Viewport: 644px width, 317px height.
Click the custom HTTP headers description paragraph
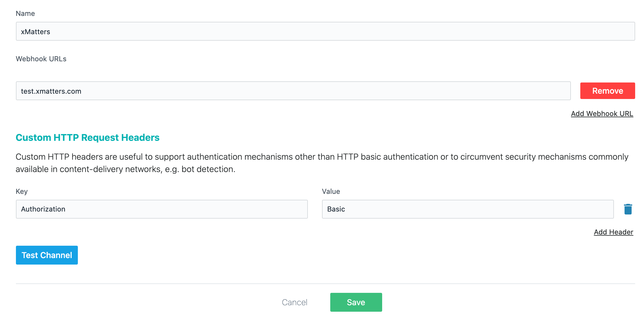point(322,163)
